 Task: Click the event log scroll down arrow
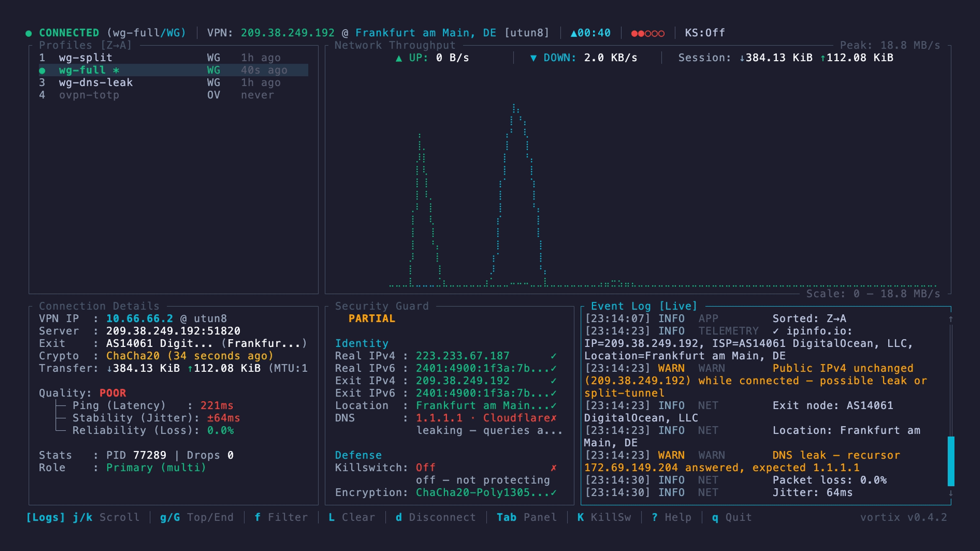pyautogui.click(x=951, y=493)
